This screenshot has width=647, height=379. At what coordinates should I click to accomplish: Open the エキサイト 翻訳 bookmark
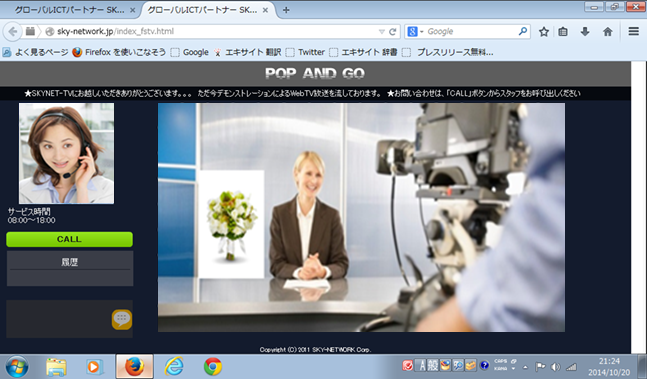(x=247, y=52)
